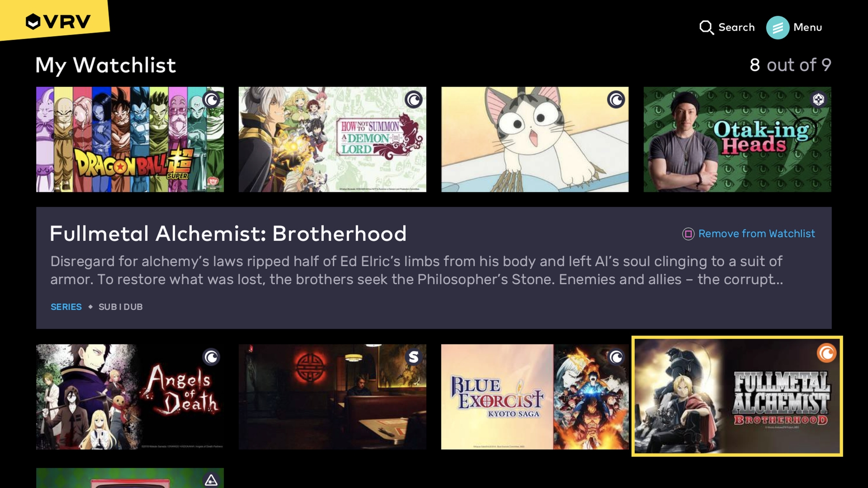
Task: Open Blue Exorcist Kyoto Saga thumbnail
Action: click(535, 397)
